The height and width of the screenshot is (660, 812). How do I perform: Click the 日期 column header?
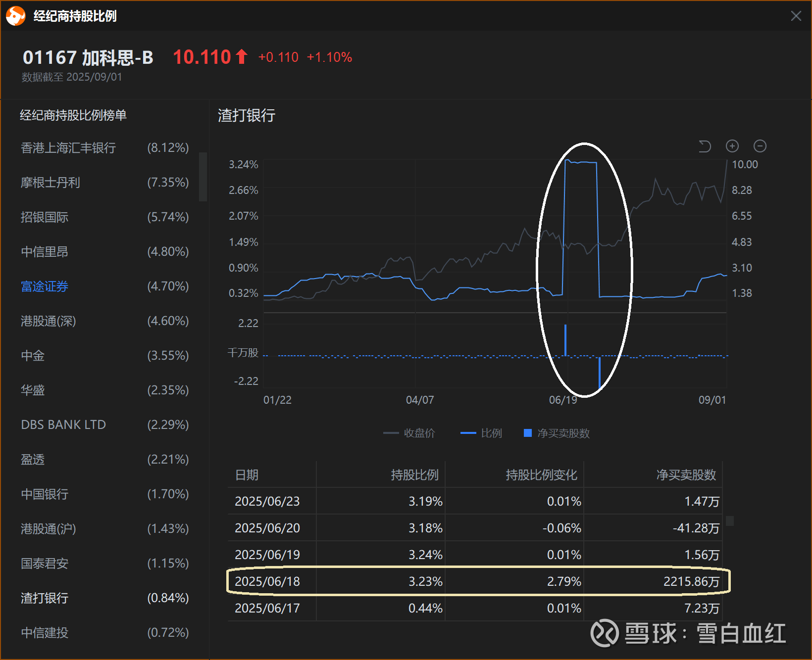[x=247, y=475]
